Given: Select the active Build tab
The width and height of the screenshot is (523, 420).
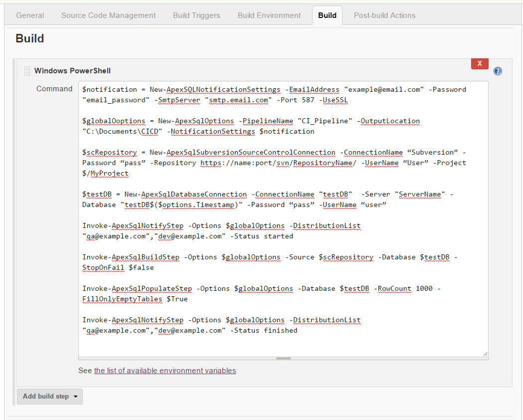Looking at the screenshot, I should coord(327,15).
